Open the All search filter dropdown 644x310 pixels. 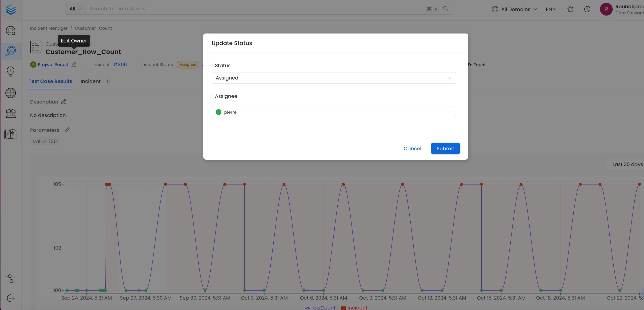[75, 9]
